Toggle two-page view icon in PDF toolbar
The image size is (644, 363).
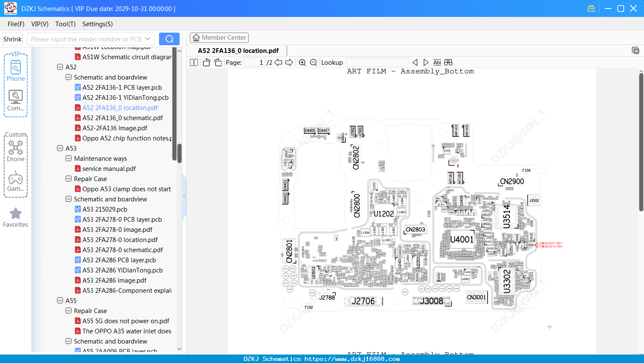pos(194,63)
